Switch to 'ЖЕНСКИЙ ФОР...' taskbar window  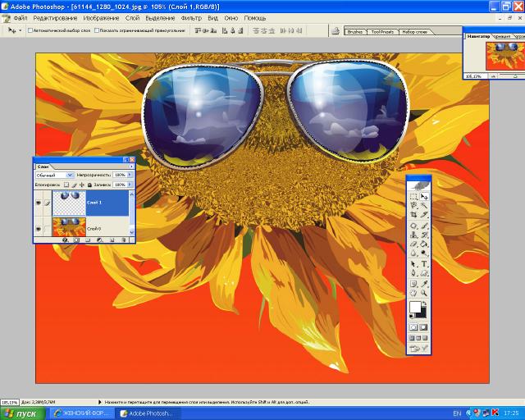point(82,413)
